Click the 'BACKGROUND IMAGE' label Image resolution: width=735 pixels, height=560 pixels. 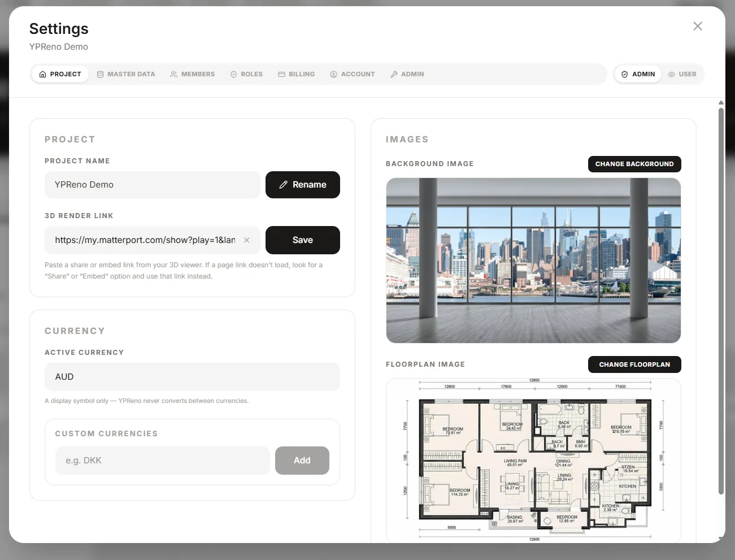click(430, 164)
